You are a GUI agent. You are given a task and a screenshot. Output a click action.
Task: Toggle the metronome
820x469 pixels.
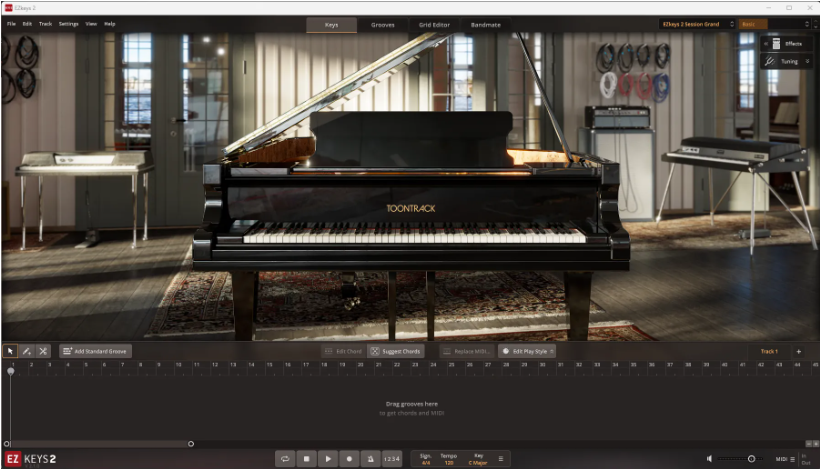370,459
